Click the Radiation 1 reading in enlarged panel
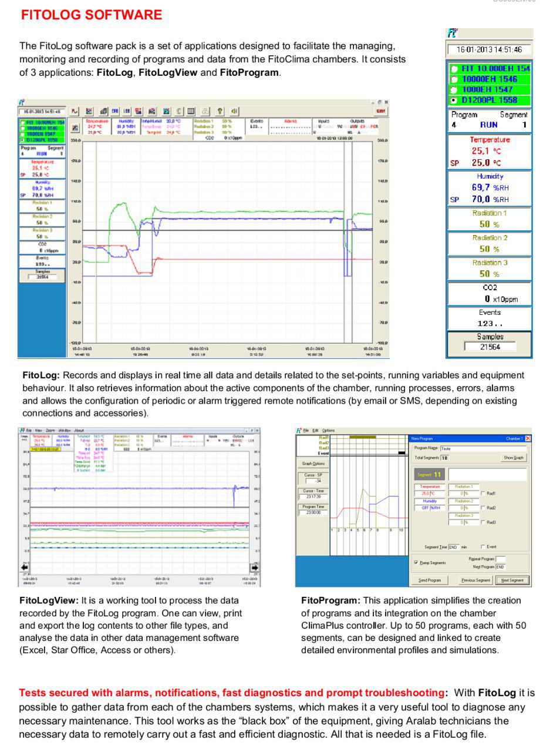Image resolution: width=560 pixels, height=752 pixels. click(490, 224)
